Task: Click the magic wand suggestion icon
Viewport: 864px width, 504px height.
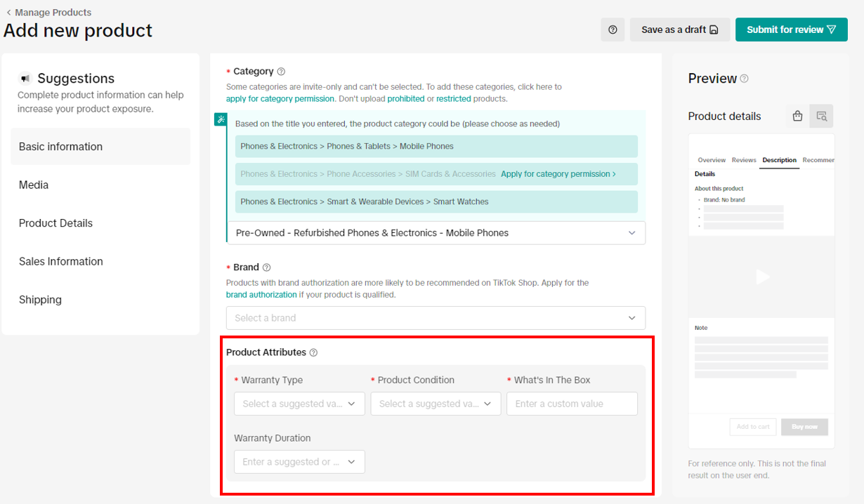Action: click(x=220, y=119)
